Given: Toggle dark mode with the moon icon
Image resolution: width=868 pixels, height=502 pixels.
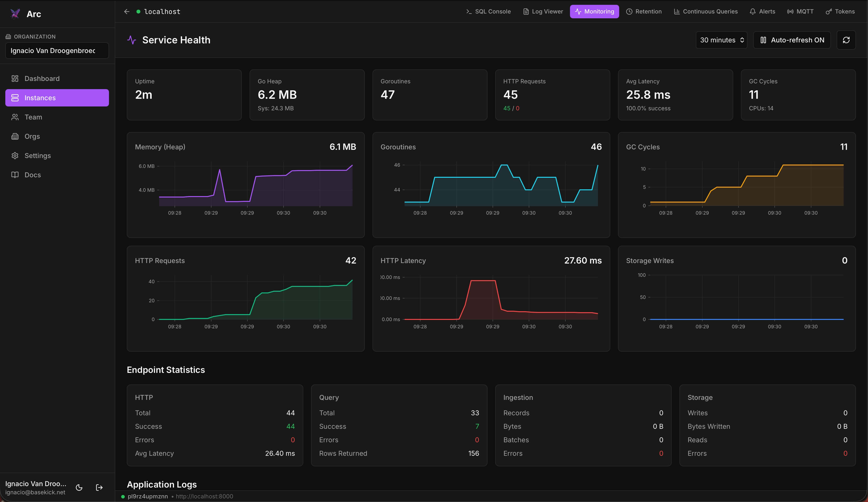Looking at the screenshot, I should 79,488.
